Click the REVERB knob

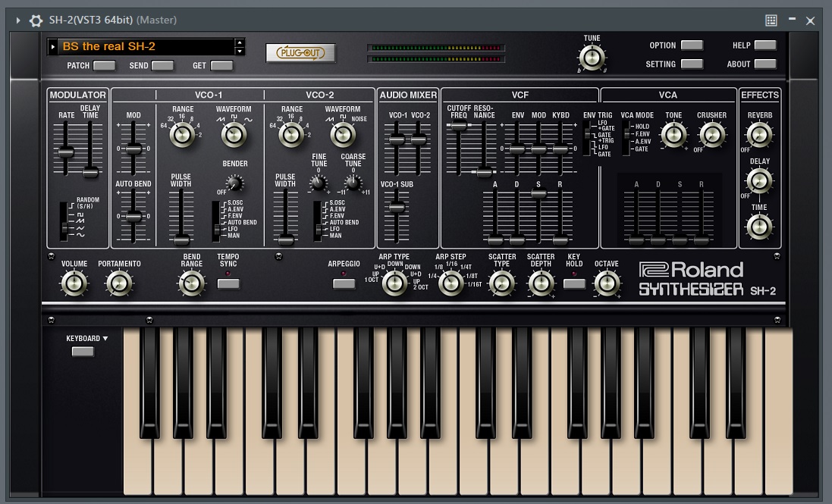coord(759,135)
